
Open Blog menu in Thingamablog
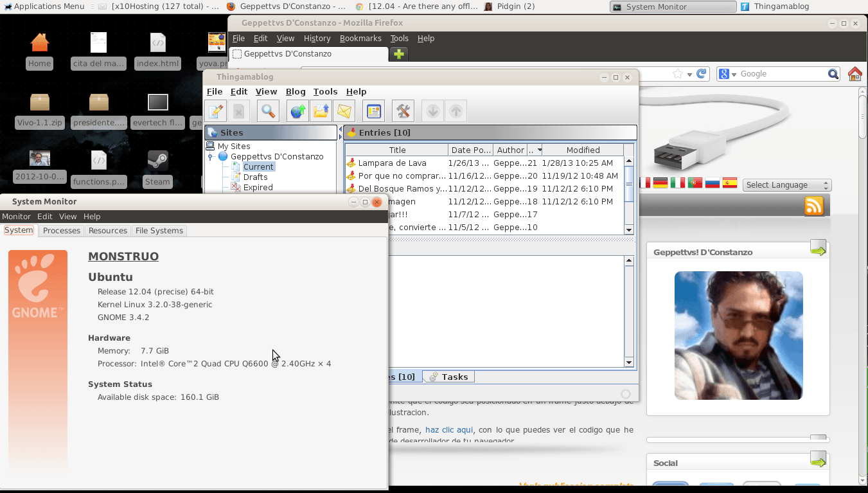pyautogui.click(x=296, y=92)
